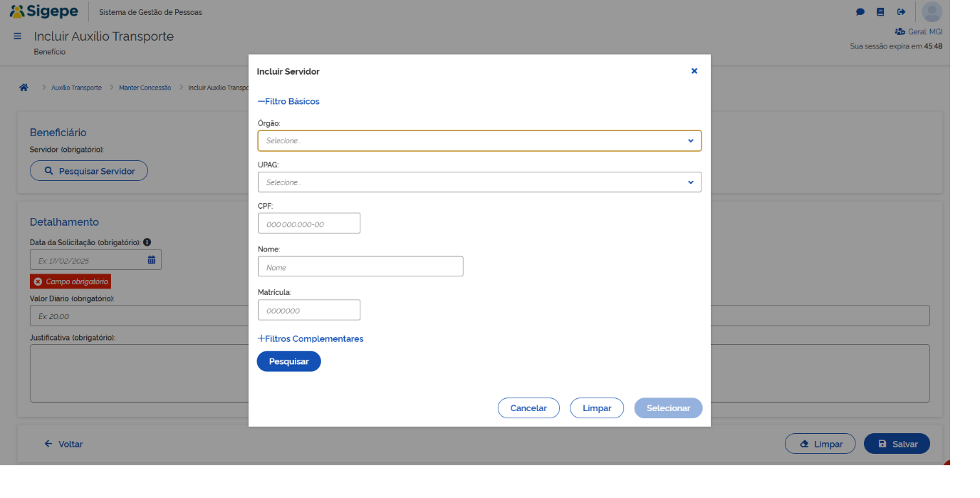The image size is (980, 498).
Task: Click the logout arrow icon
Action: tap(901, 12)
